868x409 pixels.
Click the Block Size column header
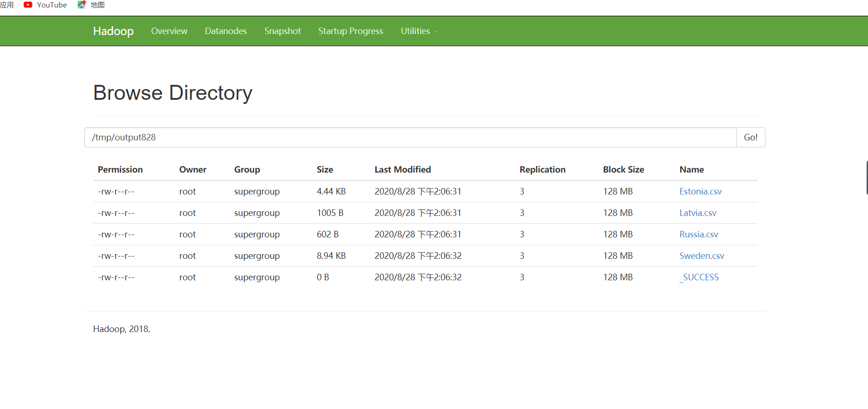pyautogui.click(x=623, y=169)
